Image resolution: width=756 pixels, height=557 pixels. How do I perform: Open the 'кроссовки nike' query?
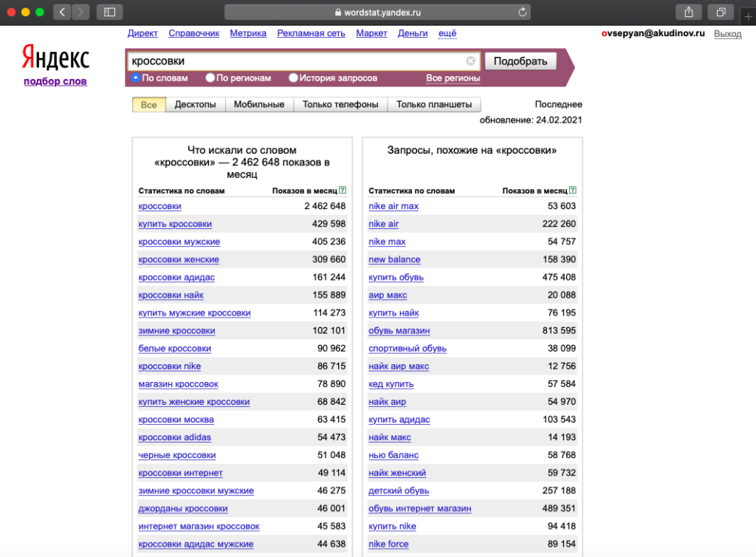pyautogui.click(x=169, y=366)
